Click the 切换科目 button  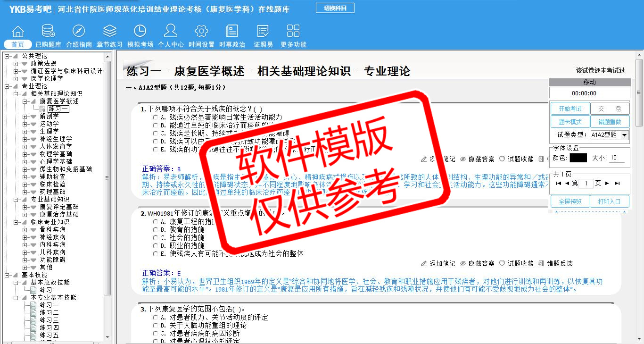click(335, 8)
